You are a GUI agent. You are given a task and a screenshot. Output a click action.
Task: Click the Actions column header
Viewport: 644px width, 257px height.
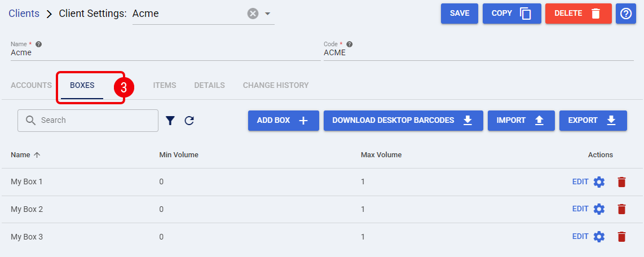click(x=601, y=155)
